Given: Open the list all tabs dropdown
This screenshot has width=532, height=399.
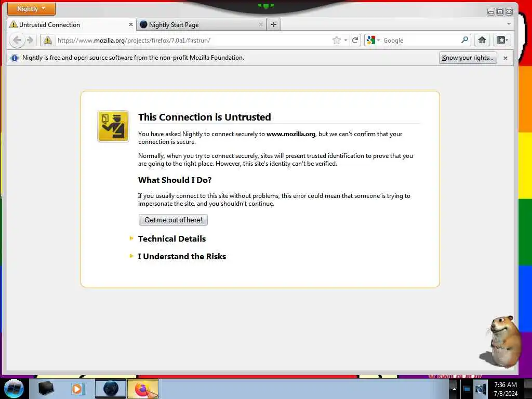Looking at the screenshot, I should click(x=509, y=24).
